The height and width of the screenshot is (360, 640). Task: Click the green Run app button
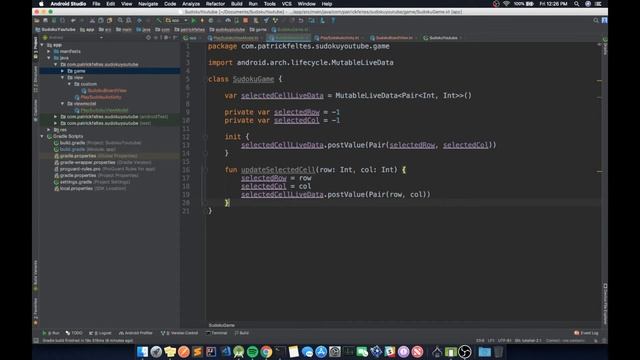point(194,20)
